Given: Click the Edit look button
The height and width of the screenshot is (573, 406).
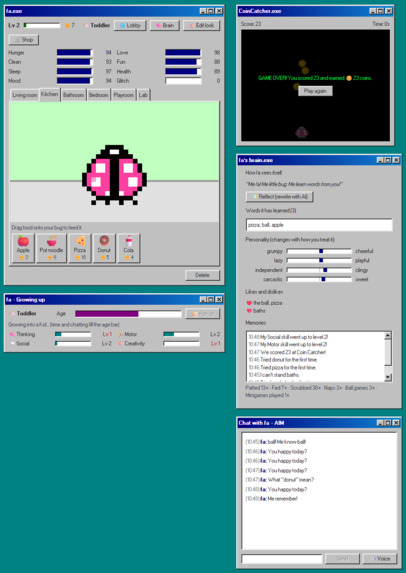Looking at the screenshot, I should tap(201, 25).
